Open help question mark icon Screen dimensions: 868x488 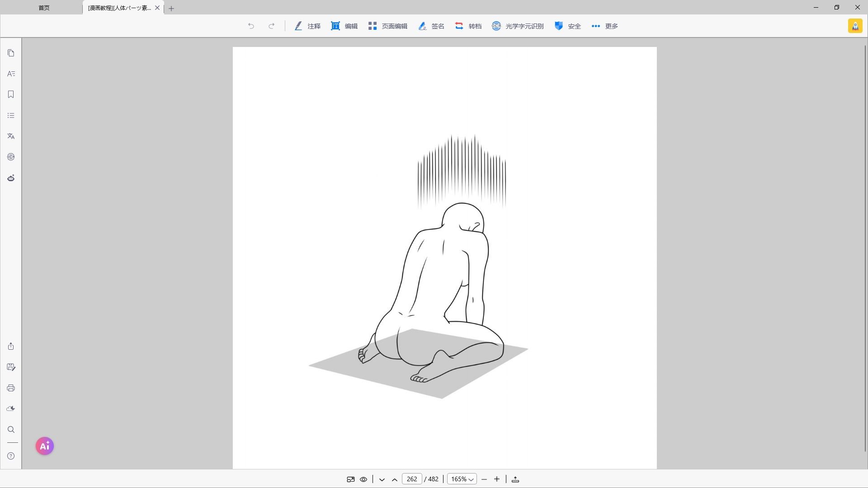coord(11,456)
